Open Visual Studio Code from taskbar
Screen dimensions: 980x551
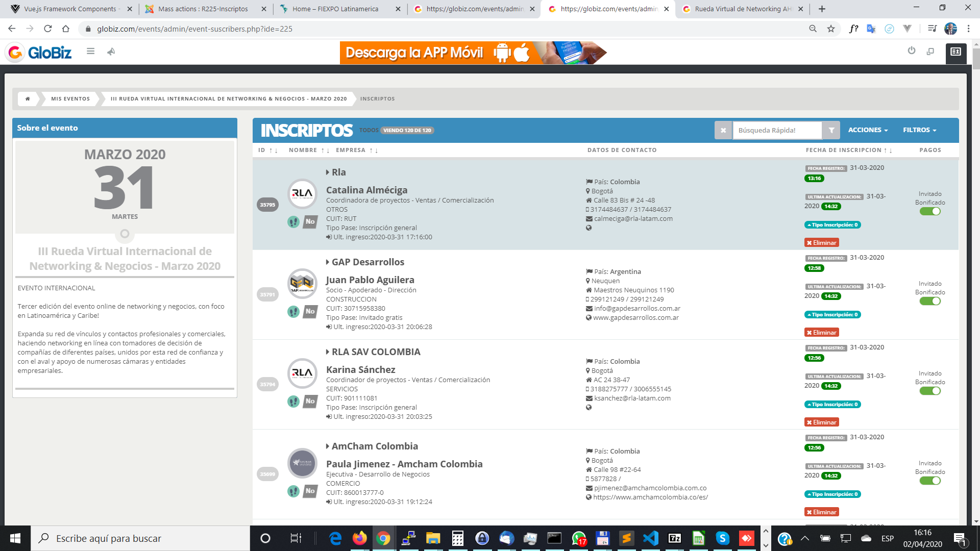coord(651,538)
